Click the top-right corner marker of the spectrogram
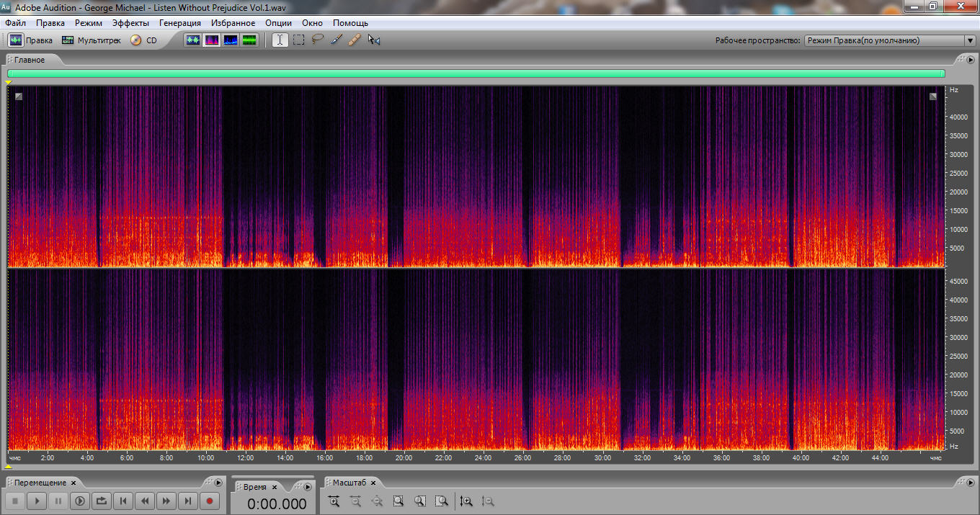The width and height of the screenshot is (980, 515). point(933,96)
